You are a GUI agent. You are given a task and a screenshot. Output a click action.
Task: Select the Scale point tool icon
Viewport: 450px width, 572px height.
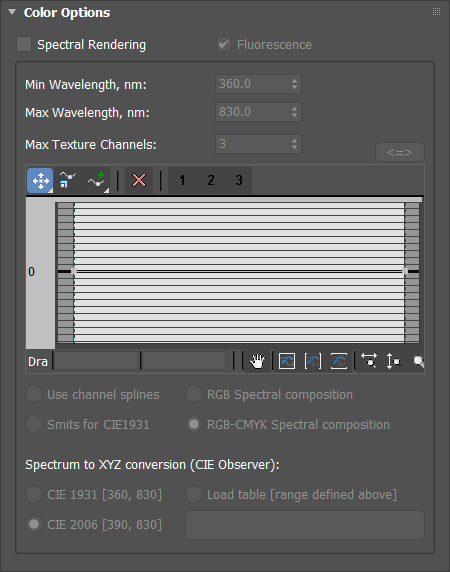pos(67,180)
